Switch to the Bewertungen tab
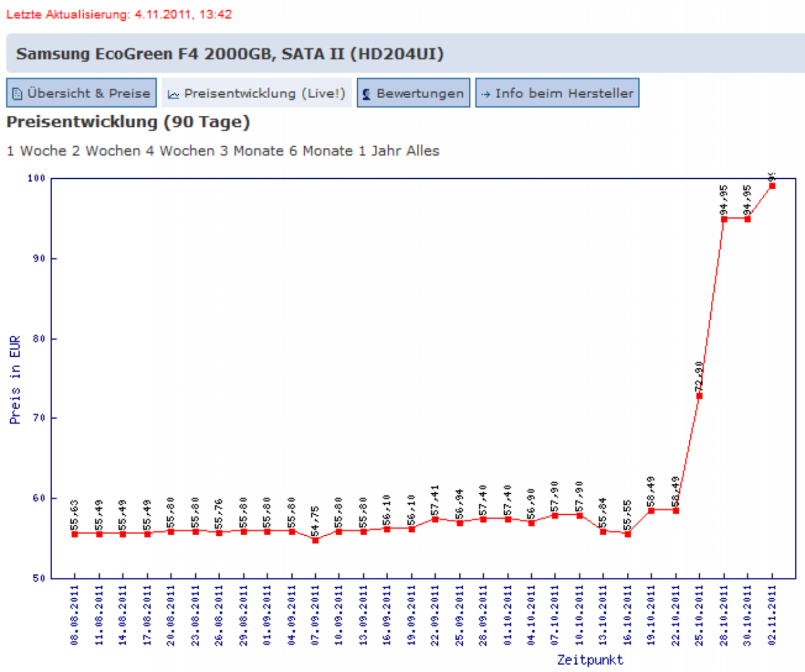The image size is (805, 672). tap(413, 93)
